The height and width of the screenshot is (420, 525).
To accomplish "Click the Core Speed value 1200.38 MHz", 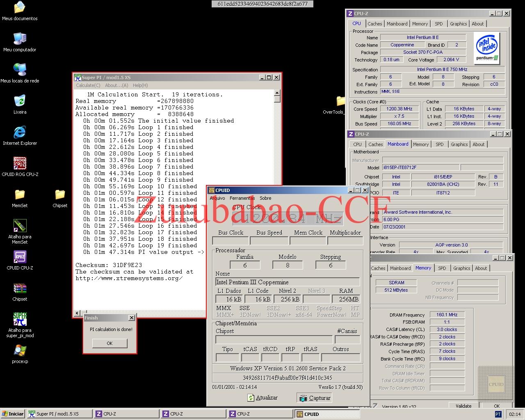I will (x=399, y=109).
